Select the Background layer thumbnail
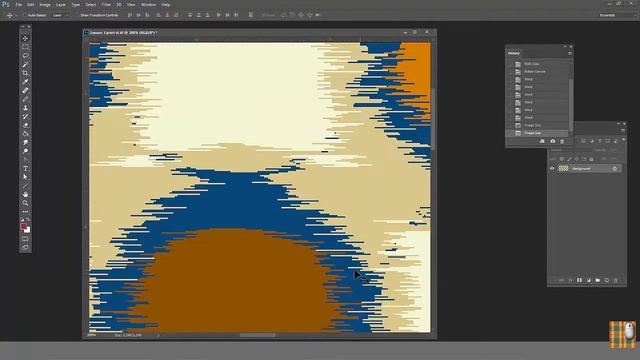Screen dimensions: 640x360 [x=563, y=169]
